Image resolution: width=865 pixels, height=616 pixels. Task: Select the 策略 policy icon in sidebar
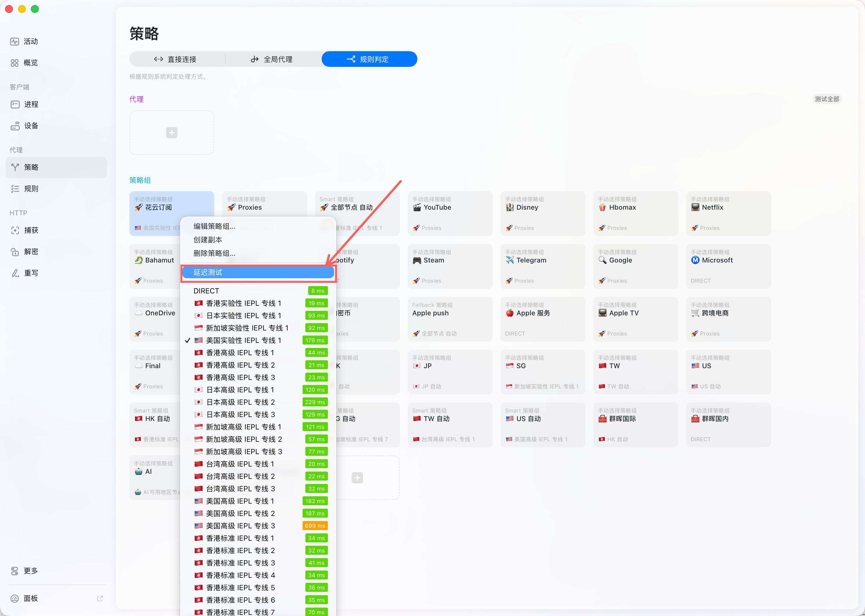pyautogui.click(x=15, y=167)
